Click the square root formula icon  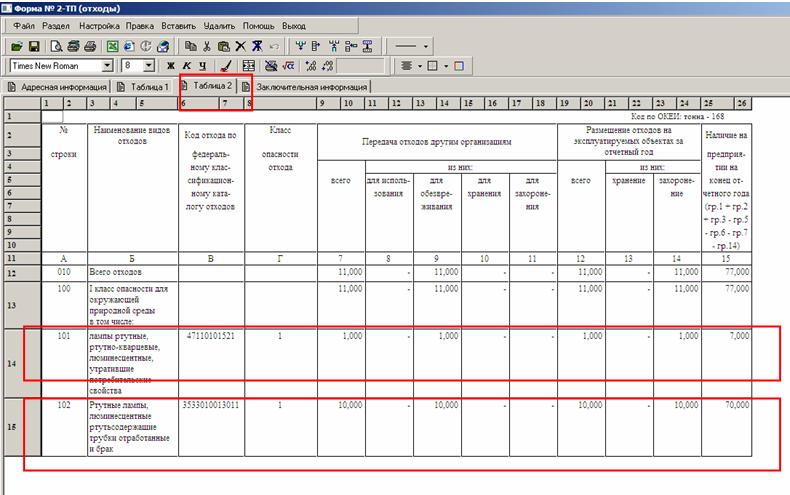click(x=288, y=66)
